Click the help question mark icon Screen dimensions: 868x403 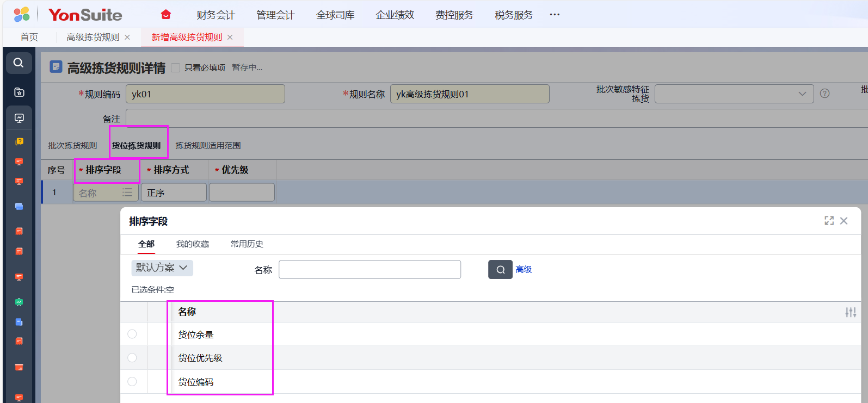(824, 94)
